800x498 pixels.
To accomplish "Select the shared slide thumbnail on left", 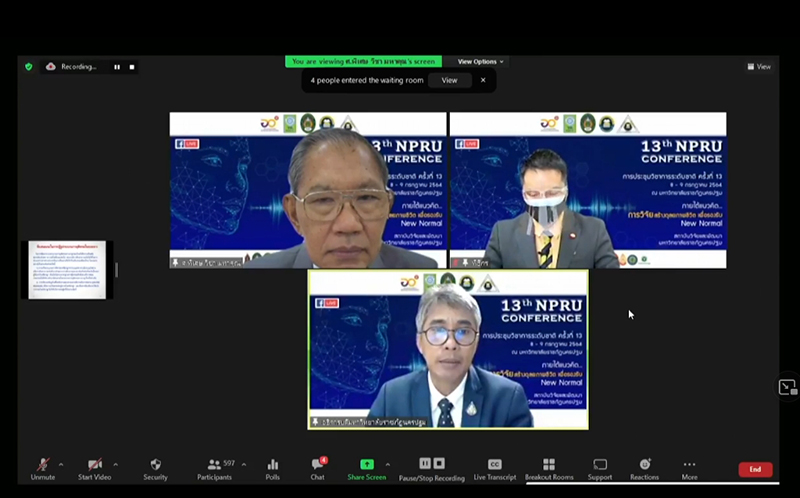I will point(67,270).
